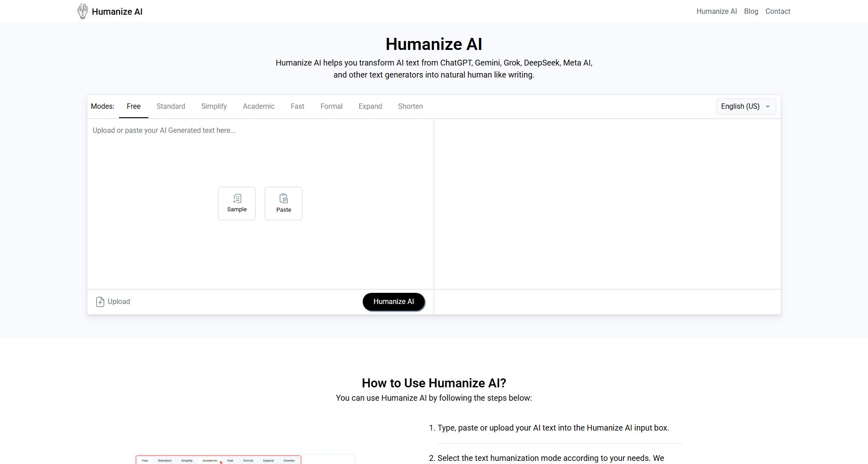Choose the Shorten mode tab

tap(410, 107)
